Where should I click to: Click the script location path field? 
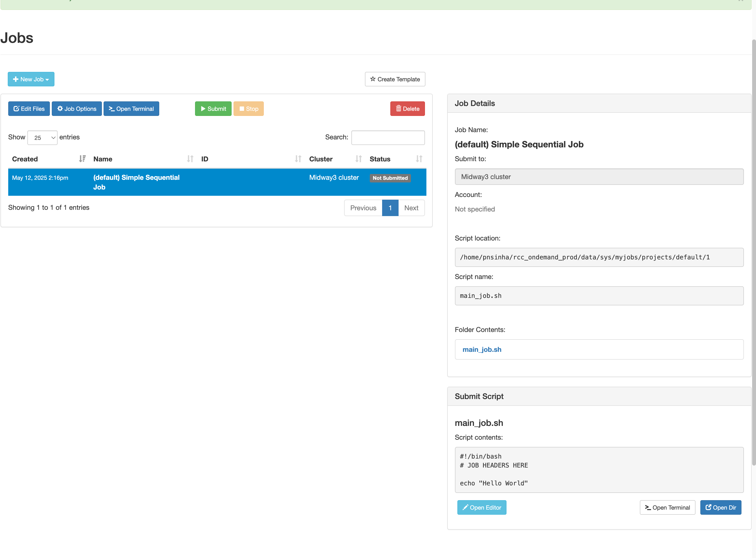[x=599, y=257]
